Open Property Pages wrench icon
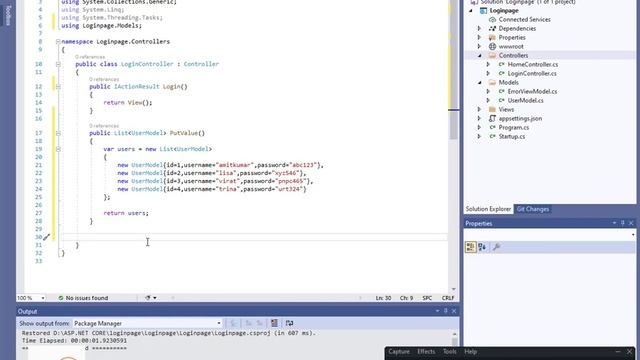Image resolution: width=640 pixels, height=360 pixels. pos(497,247)
